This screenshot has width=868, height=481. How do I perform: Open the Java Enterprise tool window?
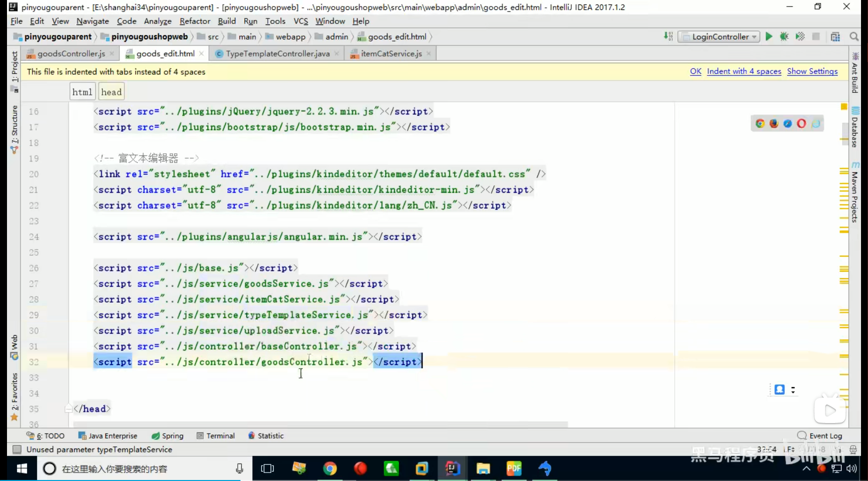click(x=107, y=436)
